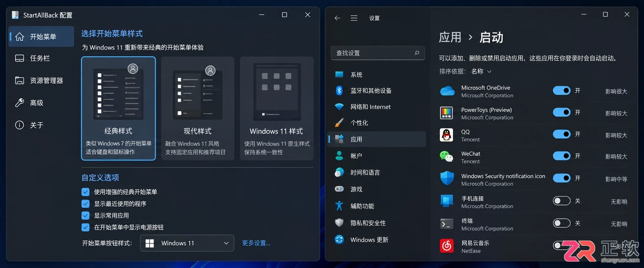
Task: Click the StartAllBack app icon in title bar
Action: coord(16,15)
